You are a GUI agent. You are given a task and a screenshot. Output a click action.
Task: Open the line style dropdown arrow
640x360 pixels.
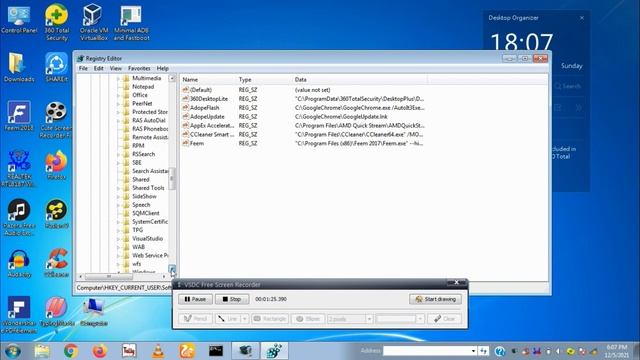click(244, 319)
